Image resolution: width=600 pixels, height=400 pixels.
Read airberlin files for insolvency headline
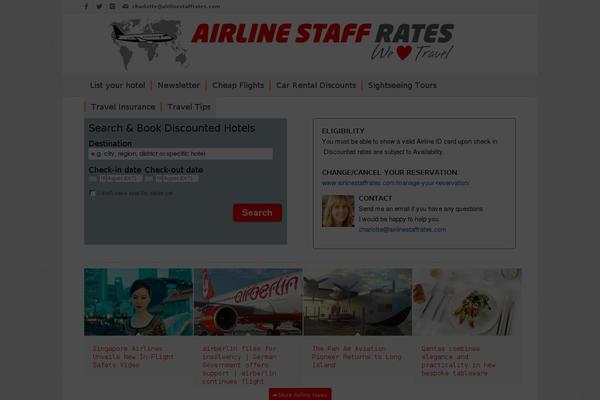[240, 365]
